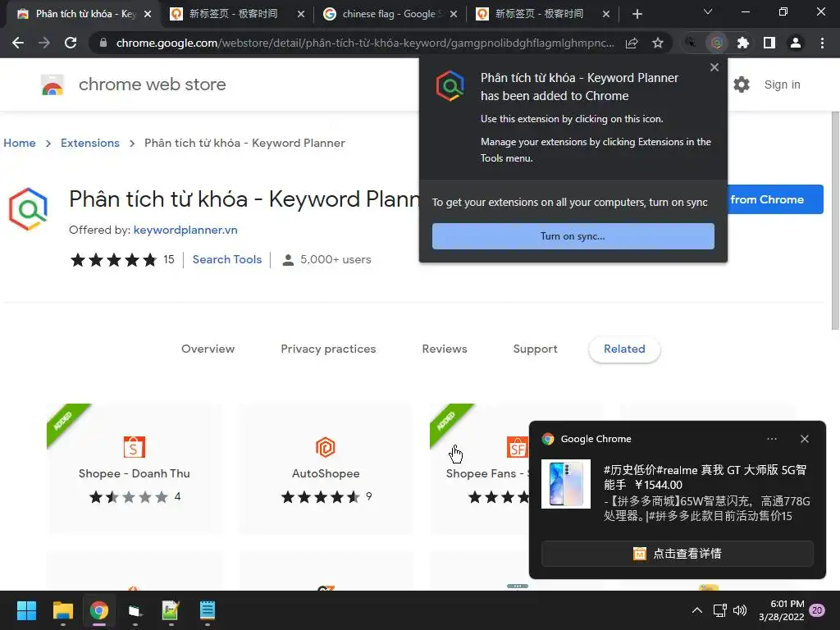
Task: Open the Extensions puzzle icon menu
Action: (743, 43)
